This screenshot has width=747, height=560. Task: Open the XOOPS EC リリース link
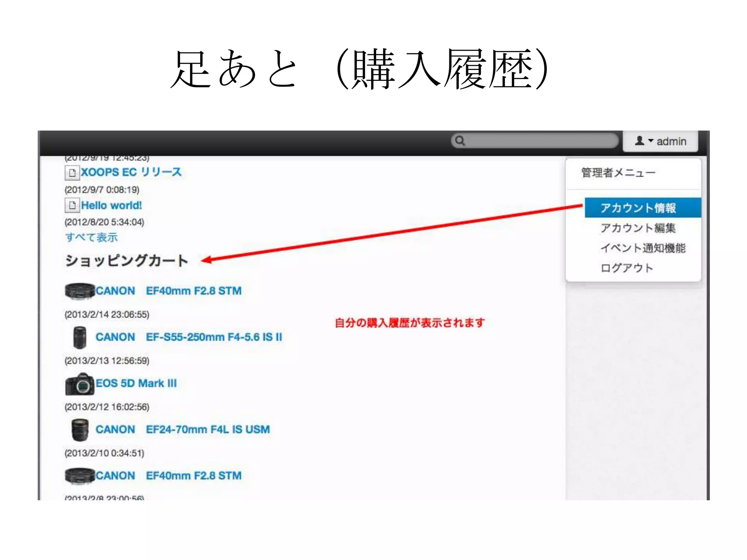(131, 172)
